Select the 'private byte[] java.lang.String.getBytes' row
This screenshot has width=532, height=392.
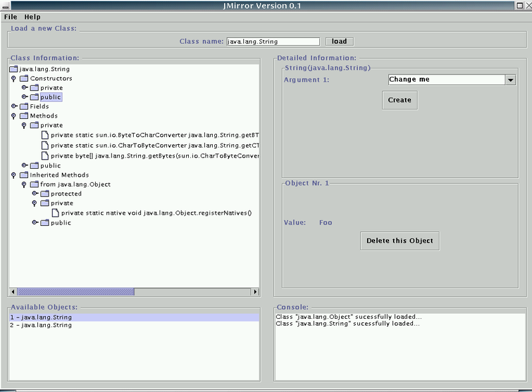point(155,156)
